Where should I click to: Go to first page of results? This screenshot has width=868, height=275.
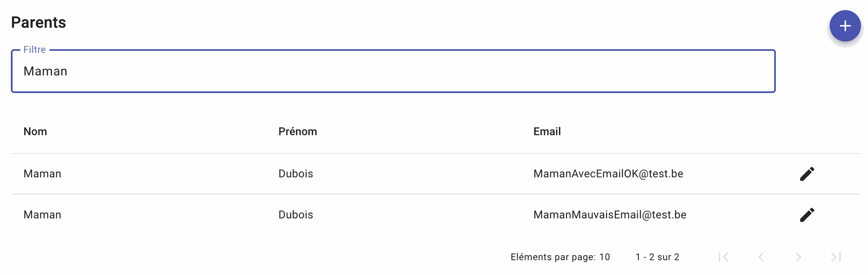(x=723, y=257)
